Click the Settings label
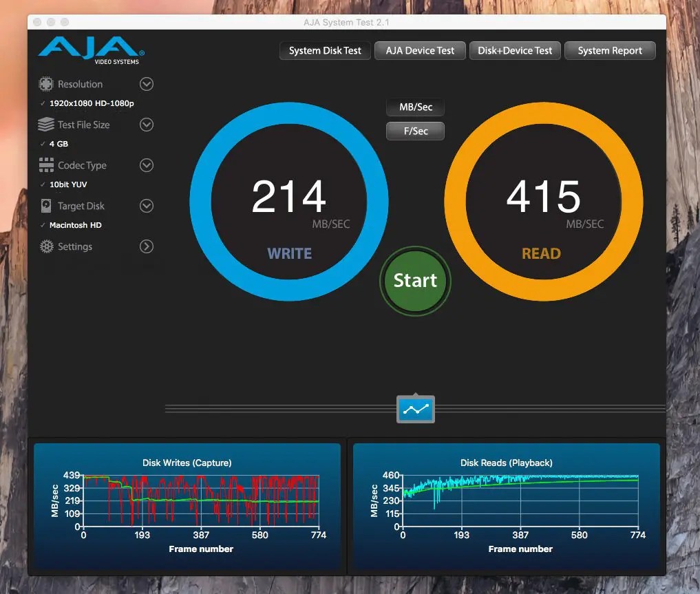The height and width of the screenshot is (594, 700). (x=75, y=246)
